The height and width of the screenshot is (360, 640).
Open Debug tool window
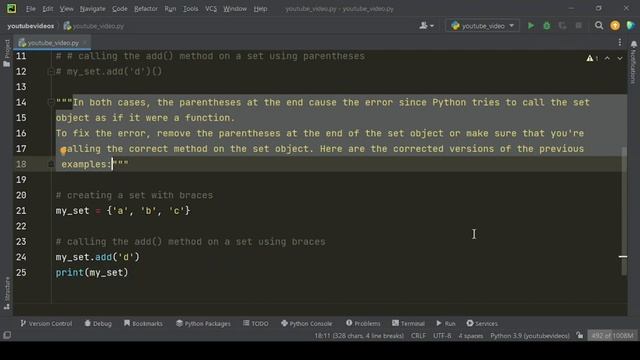click(x=98, y=323)
